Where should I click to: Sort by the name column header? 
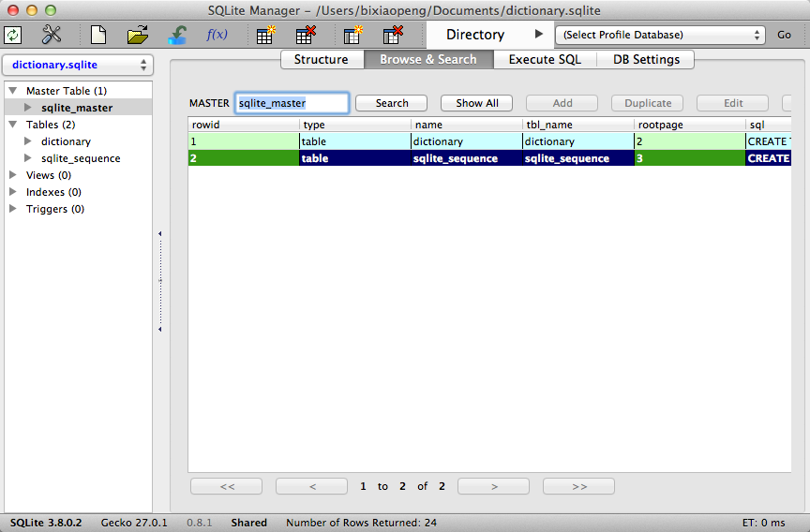point(467,125)
